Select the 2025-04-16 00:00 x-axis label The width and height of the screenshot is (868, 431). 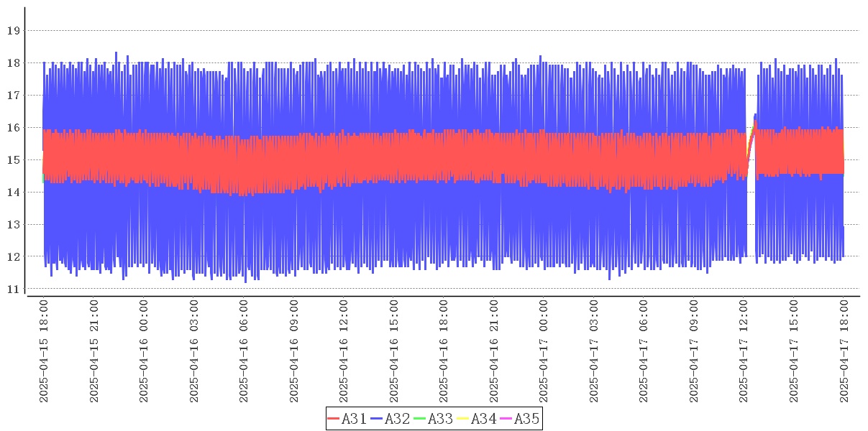(144, 352)
